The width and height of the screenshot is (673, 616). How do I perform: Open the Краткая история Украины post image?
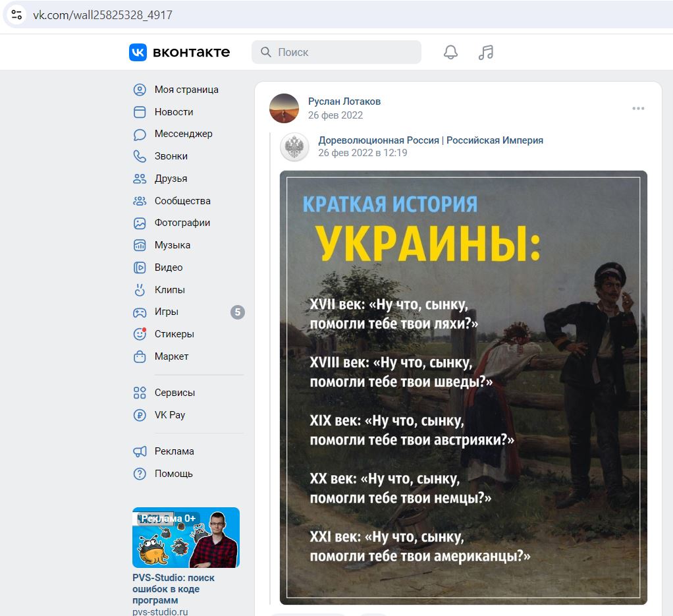click(x=463, y=387)
